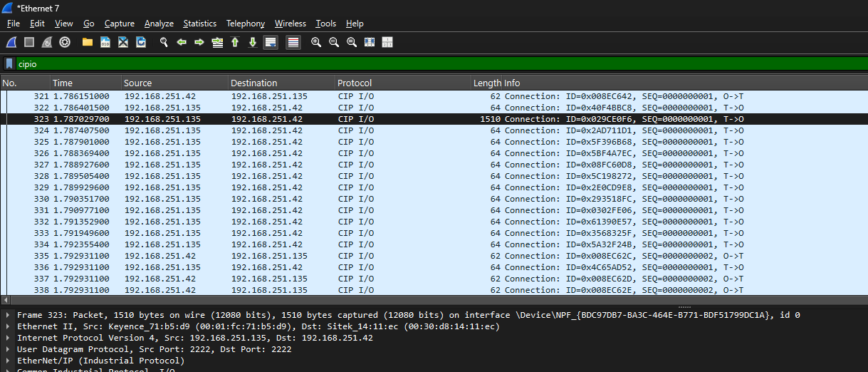
Task: Jump to the first packet
Action: (x=235, y=42)
